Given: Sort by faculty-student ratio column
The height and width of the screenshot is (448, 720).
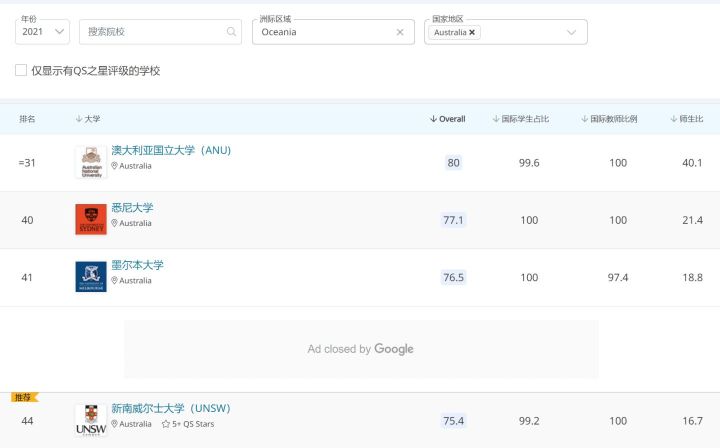Looking at the screenshot, I should pos(687,119).
